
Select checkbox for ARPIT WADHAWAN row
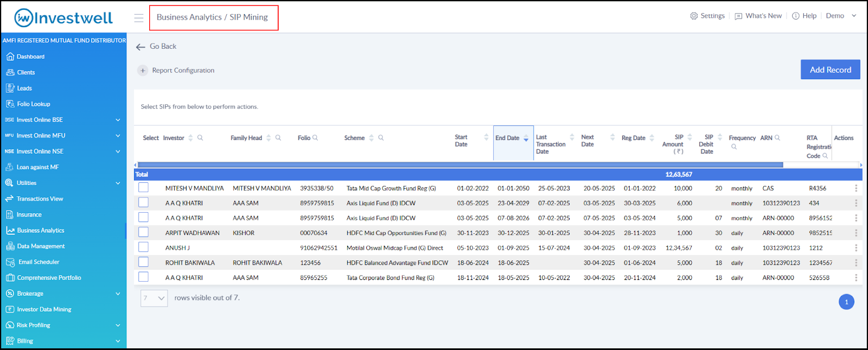143,232
